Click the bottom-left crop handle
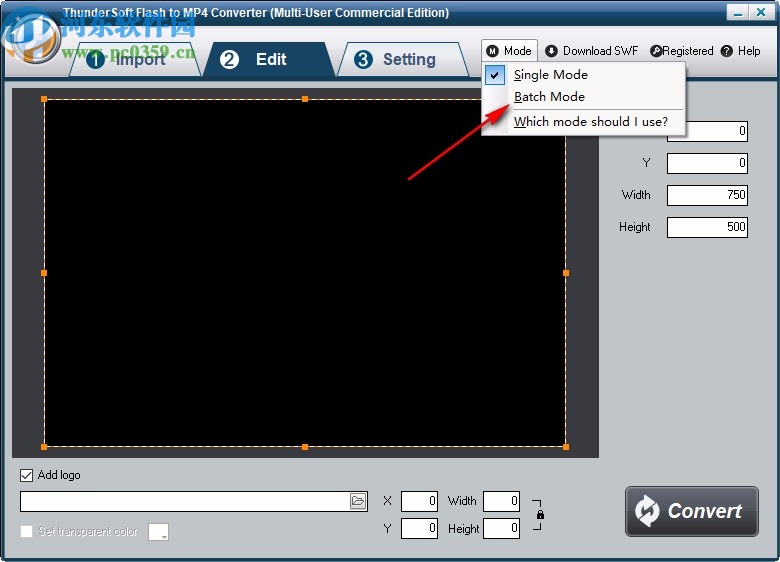The image size is (780, 562). tap(44, 447)
